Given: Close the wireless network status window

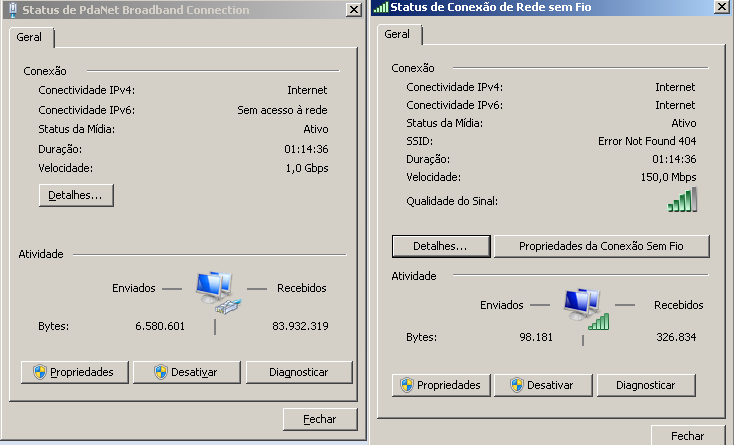Looking at the screenshot, I should pyautogui.click(x=722, y=7).
